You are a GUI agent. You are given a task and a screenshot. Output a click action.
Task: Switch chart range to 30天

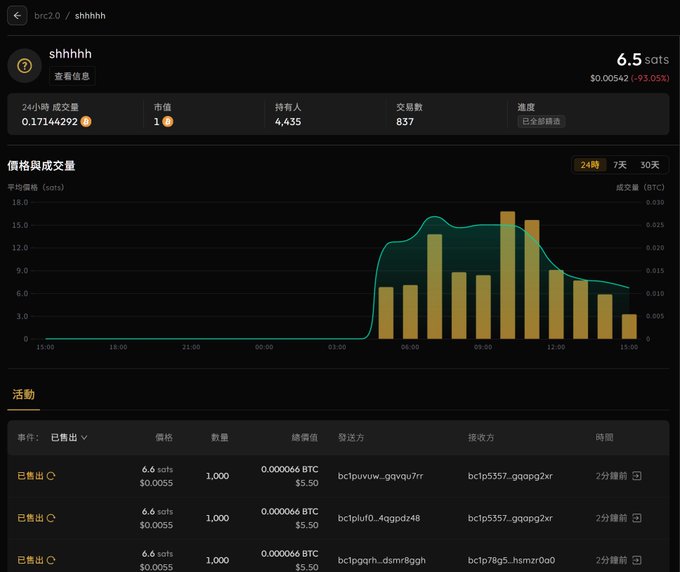click(650, 165)
